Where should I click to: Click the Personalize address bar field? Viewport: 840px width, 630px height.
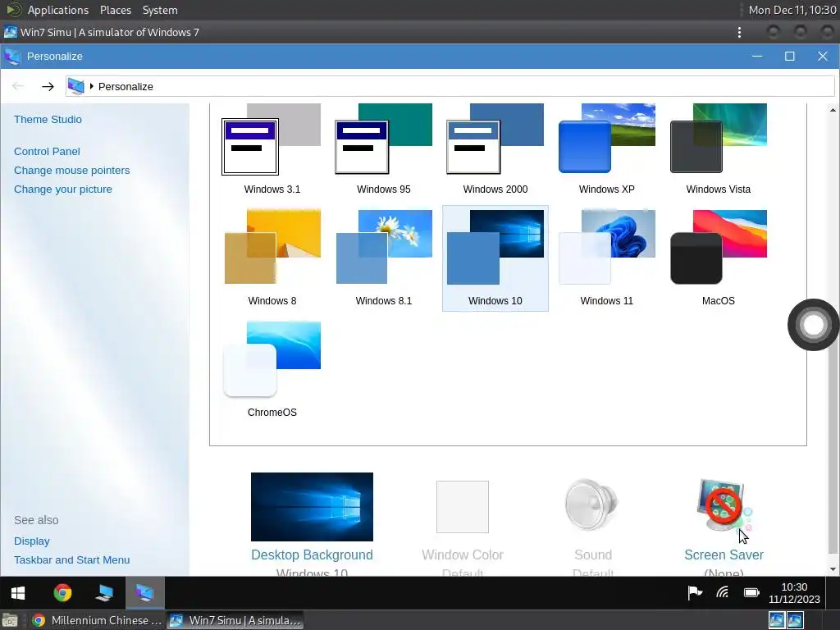point(450,86)
